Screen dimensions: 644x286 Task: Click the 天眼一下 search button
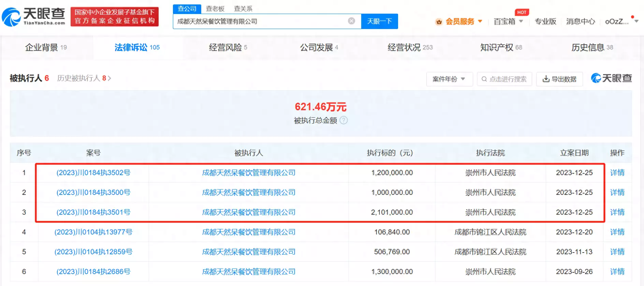[x=379, y=21]
